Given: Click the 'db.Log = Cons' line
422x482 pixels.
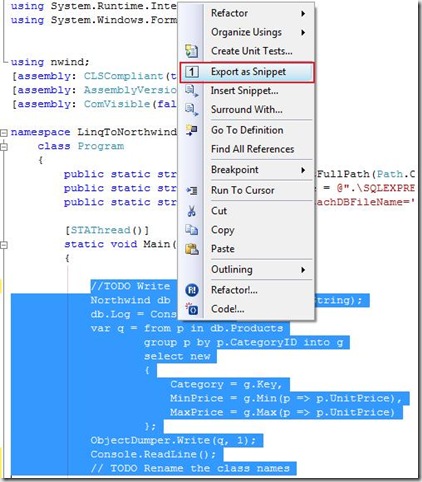Looking at the screenshot, I should click(x=133, y=314).
